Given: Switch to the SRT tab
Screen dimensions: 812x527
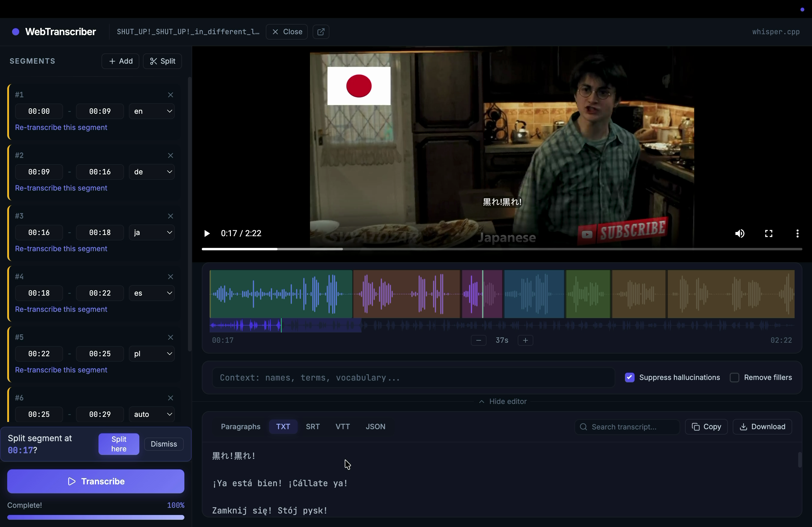Looking at the screenshot, I should [x=313, y=426].
